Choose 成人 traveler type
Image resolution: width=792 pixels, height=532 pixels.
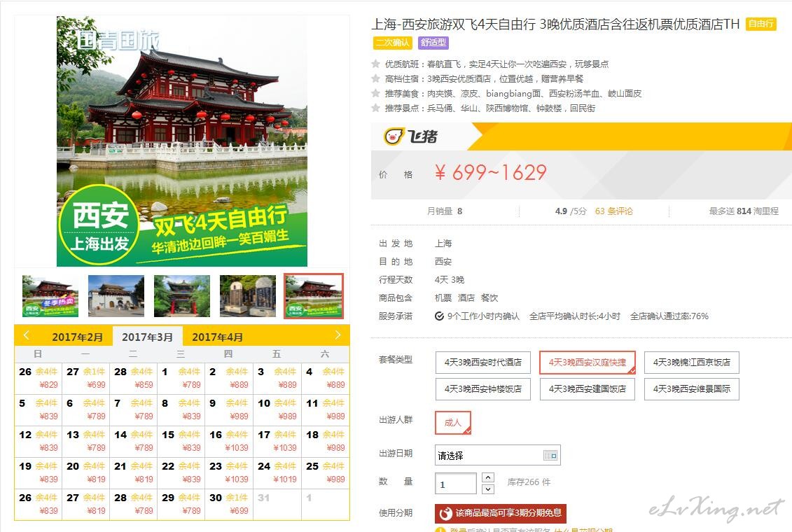(x=453, y=423)
